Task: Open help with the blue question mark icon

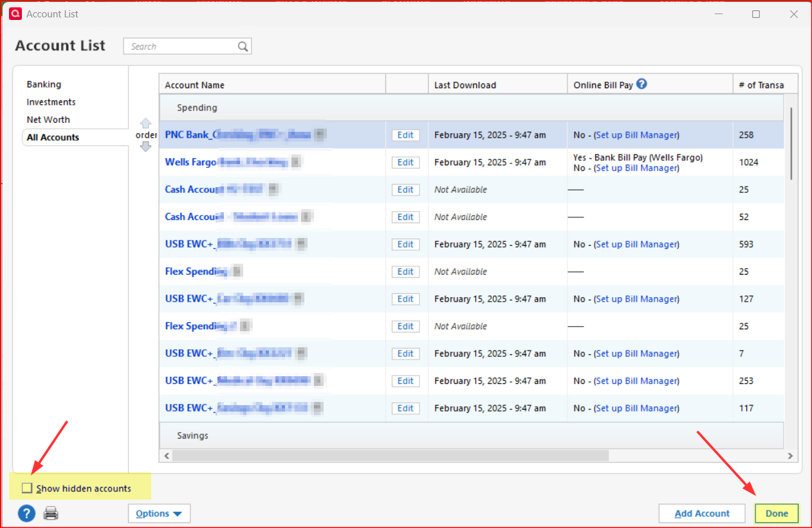Action: tap(26, 513)
